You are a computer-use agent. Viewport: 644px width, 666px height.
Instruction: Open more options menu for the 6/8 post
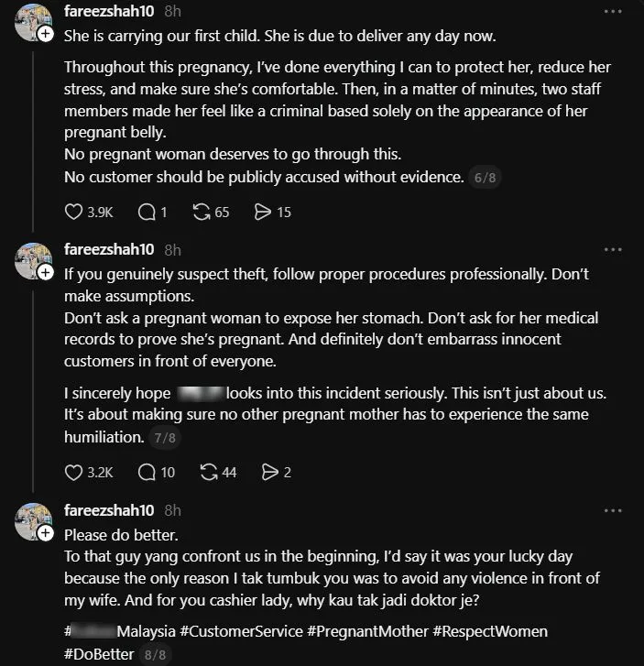click(x=613, y=12)
